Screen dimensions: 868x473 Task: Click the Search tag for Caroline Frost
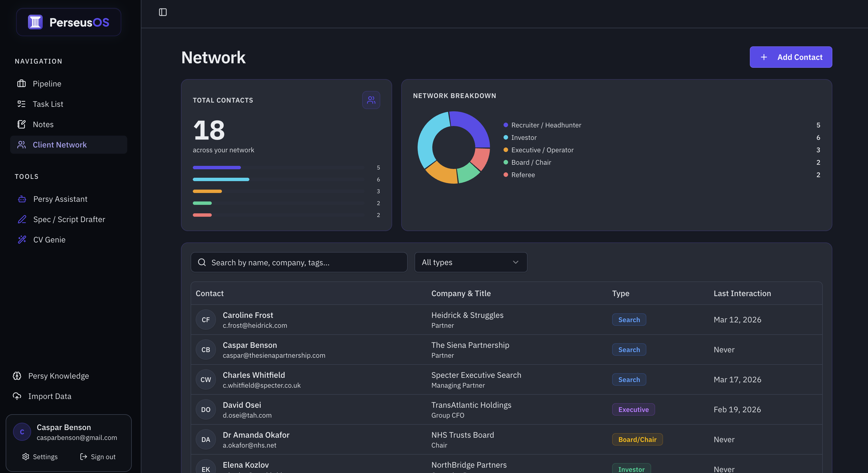click(x=629, y=320)
